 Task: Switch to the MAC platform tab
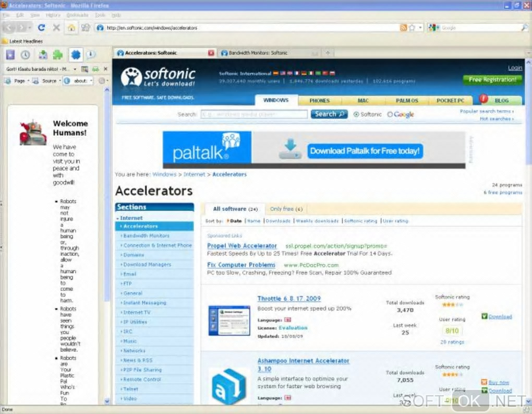click(x=363, y=101)
